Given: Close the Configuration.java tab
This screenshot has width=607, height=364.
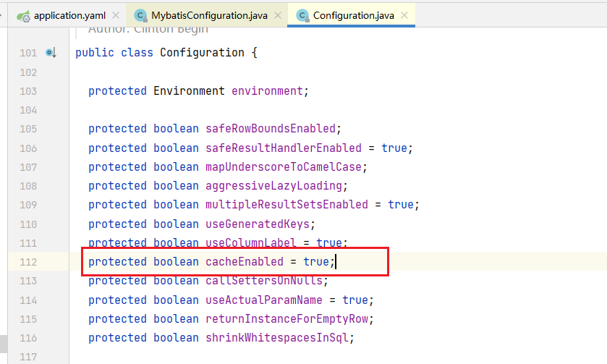Looking at the screenshot, I should pos(404,15).
